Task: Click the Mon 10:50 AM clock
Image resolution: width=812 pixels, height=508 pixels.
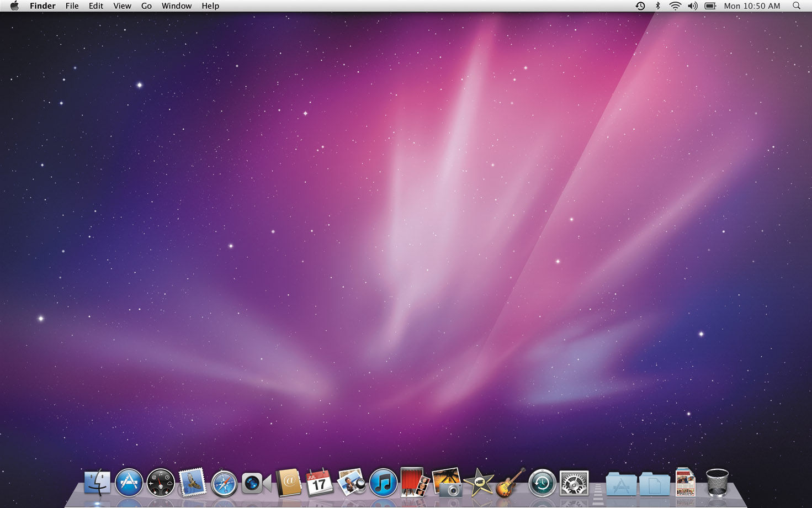Action: (752, 6)
